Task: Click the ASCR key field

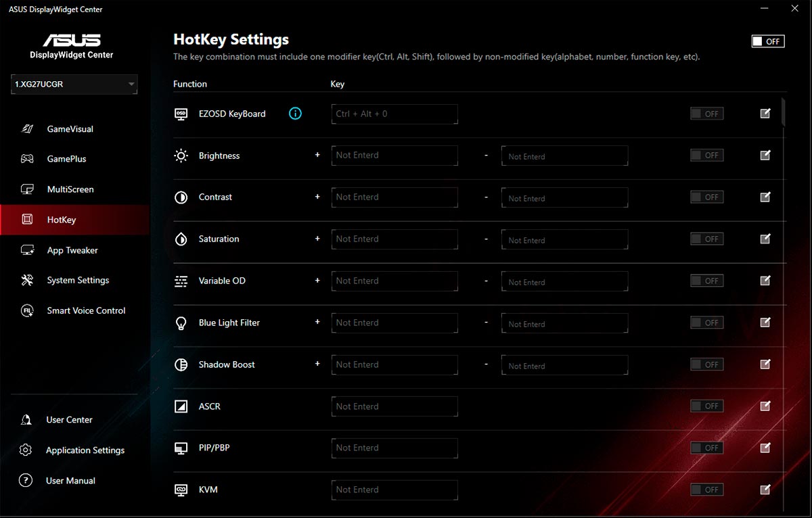Action: 394,406
